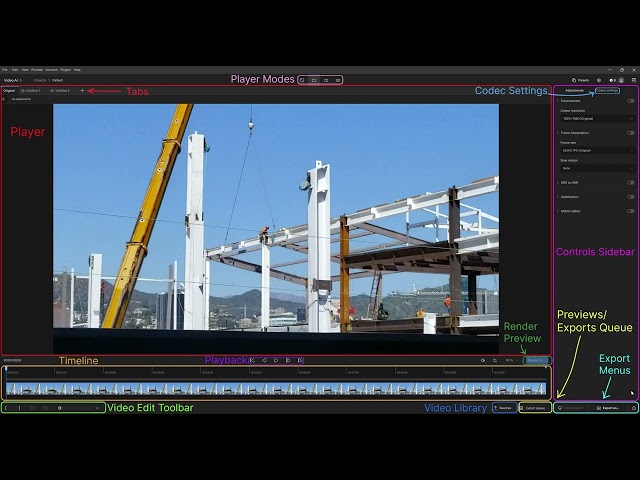Expand the Enhancement section chevron
This screenshot has width=640, height=480.
(x=558, y=101)
